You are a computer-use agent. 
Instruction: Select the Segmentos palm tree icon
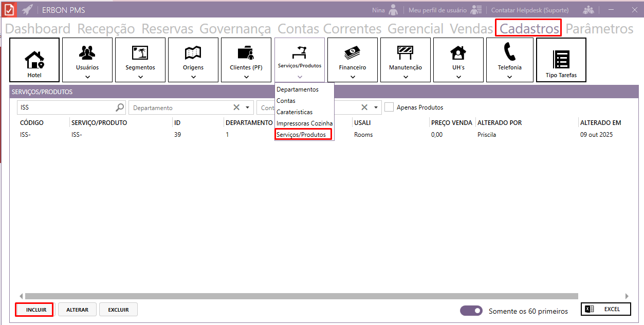coord(140,52)
